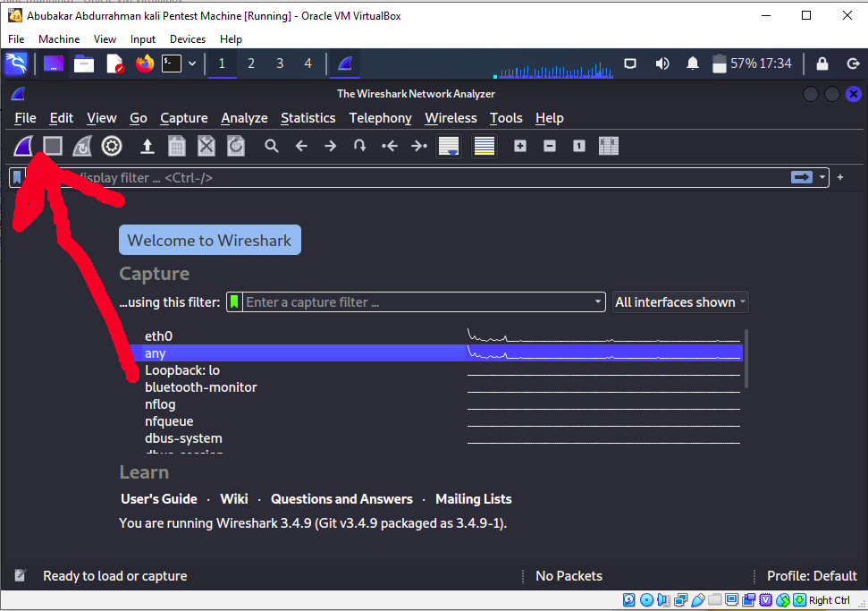868x611 pixels.
Task: Open Mailing Lists link
Action: (473, 499)
